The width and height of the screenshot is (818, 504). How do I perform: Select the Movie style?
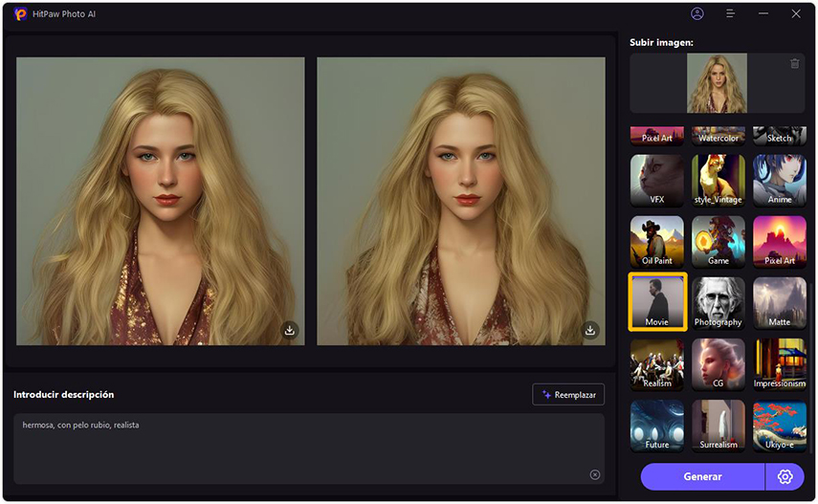click(x=657, y=301)
